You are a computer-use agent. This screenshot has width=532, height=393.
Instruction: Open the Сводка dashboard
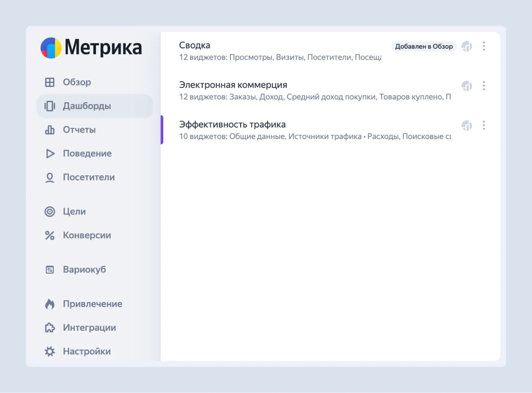click(195, 45)
